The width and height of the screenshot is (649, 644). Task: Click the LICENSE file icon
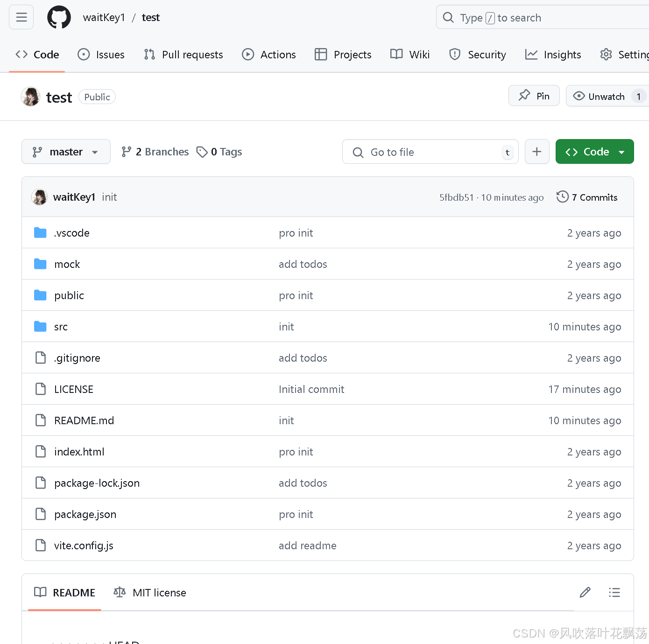pyautogui.click(x=41, y=389)
